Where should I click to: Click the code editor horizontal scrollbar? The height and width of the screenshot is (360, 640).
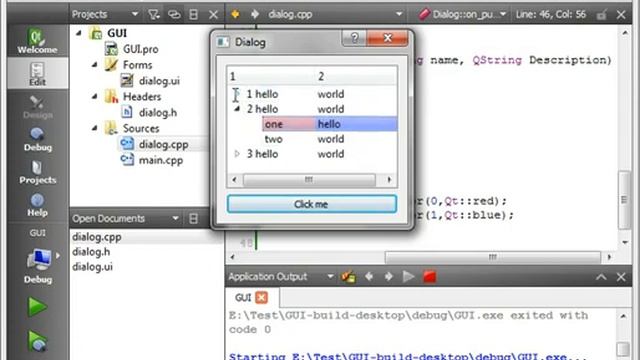pos(493,257)
